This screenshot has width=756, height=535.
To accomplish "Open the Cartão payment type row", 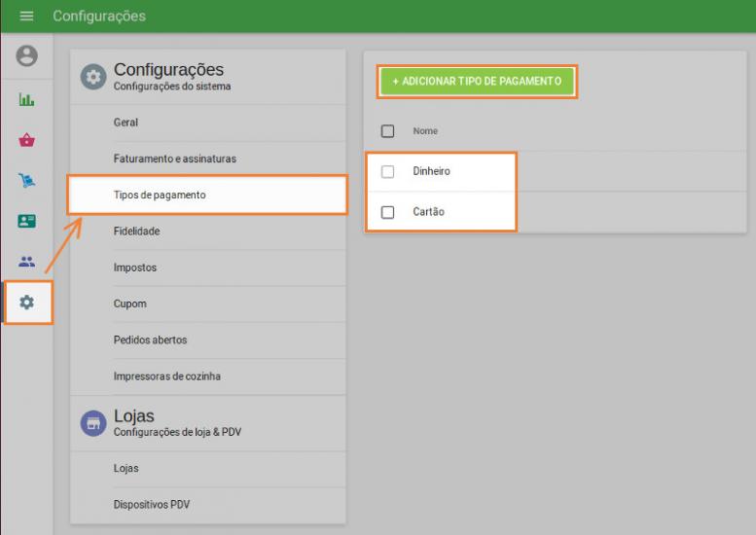I will coord(555,212).
